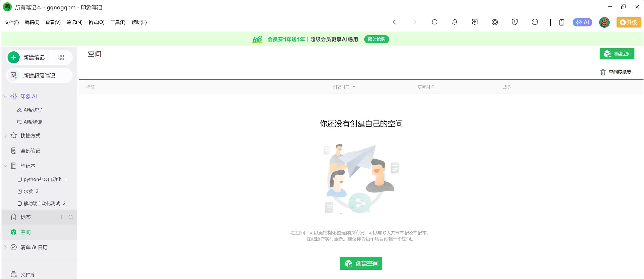This screenshot has height=279, width=644.
Task: Open the 格式(O) menu
Action: pyautogui.click(x=96, y=22)
